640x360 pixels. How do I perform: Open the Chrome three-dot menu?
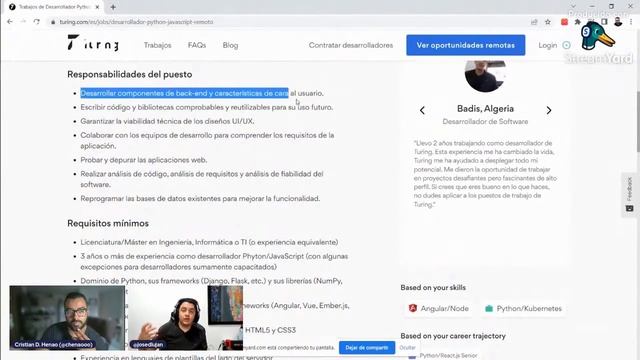[x=631, y=22]
